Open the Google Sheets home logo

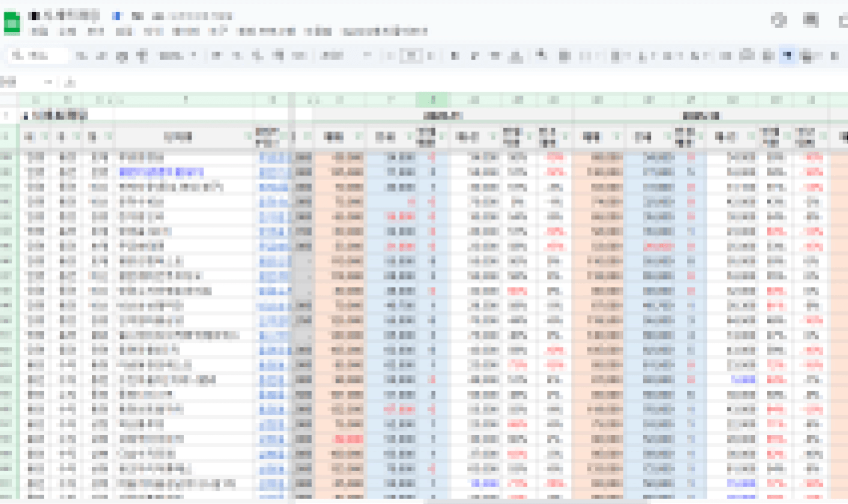tap(12, 23)
